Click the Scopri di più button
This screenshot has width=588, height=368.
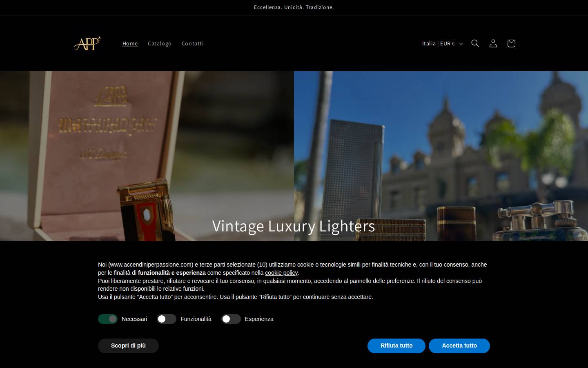[128, 346]
